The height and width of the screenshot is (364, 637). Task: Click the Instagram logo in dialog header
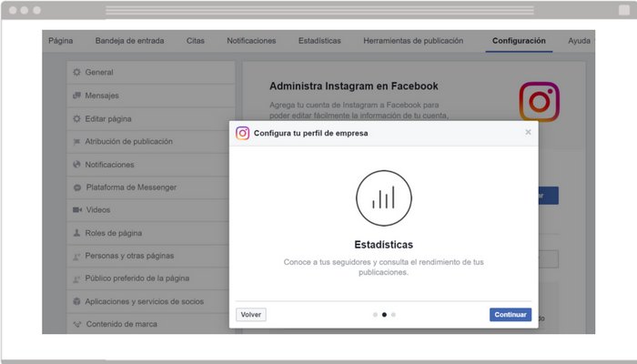(x=243, y=133)
